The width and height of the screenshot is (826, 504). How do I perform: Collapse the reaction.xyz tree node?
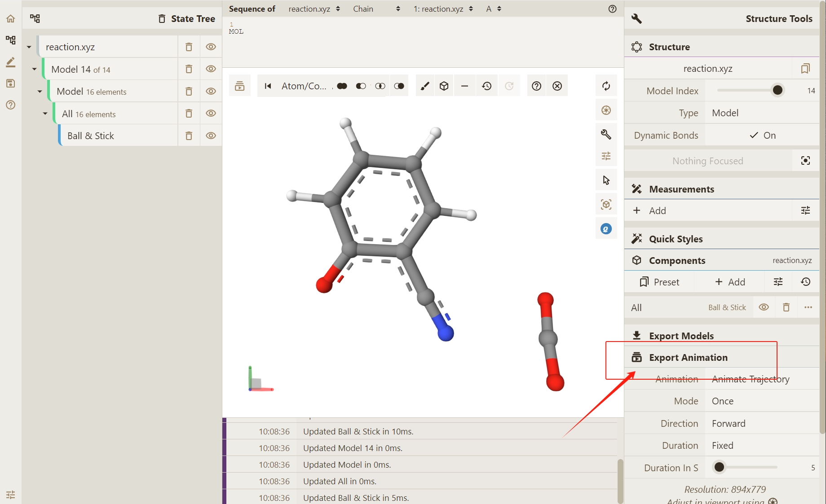[x=29, y=47]
